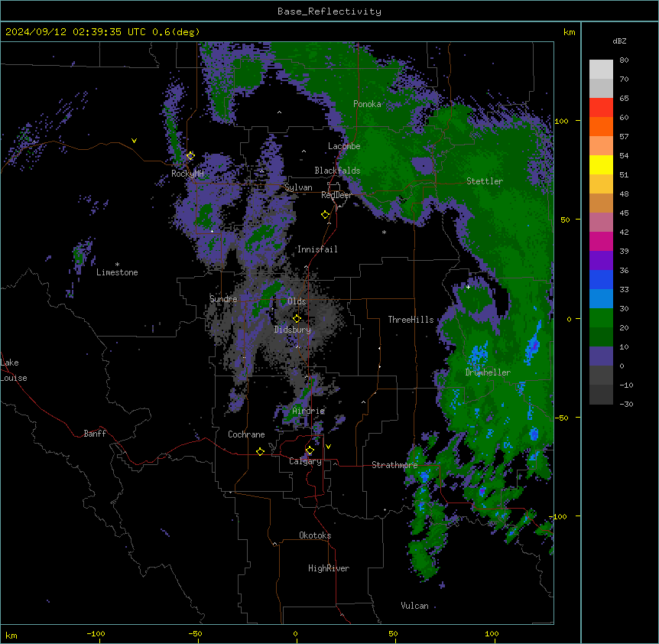The image size is (659, 644).
Task: Click the Strathmore label
Action: 394,465
